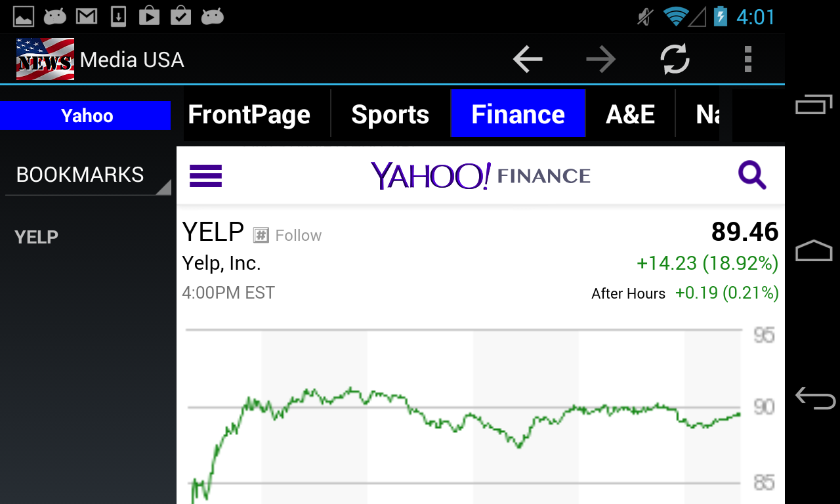Tap the browser back arrow
Screen dimensions: 840x504
pyautogui.click(x=528, y=60)
